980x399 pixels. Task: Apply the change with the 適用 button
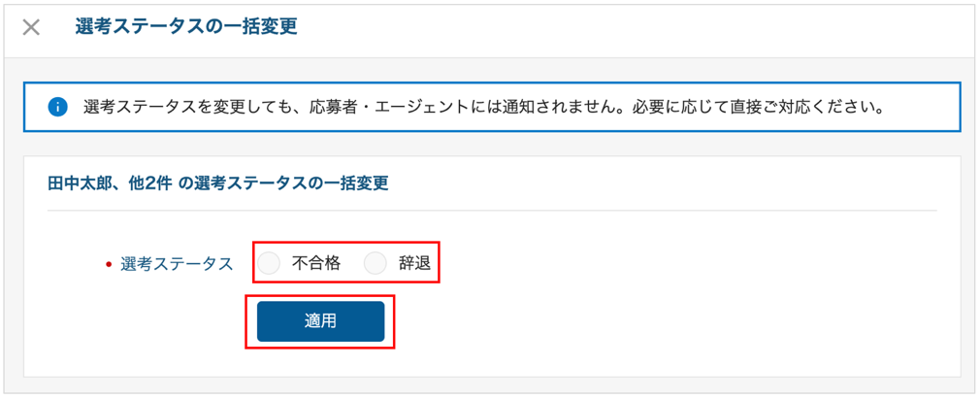[x=320, y=321]
